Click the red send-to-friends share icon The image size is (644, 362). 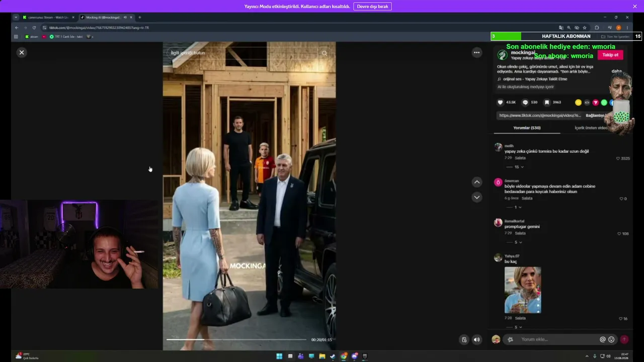[x=595, y=103]
